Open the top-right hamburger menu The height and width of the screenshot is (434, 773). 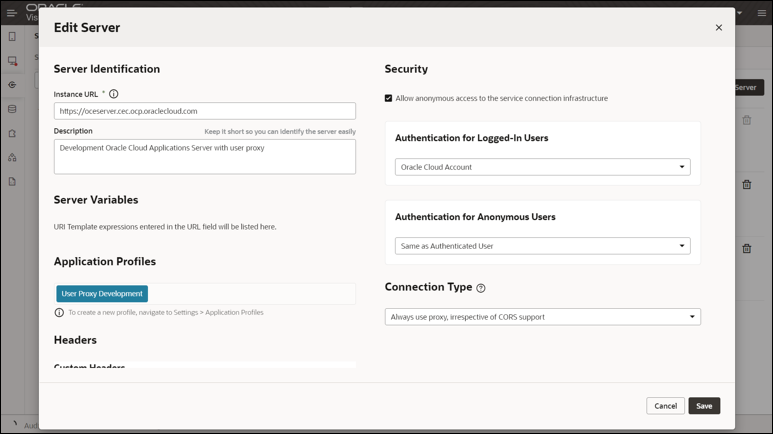762,13
